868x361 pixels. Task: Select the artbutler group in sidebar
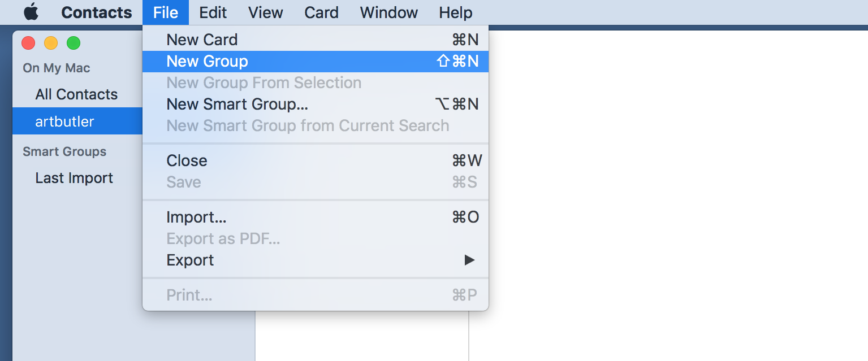[77, 121]
